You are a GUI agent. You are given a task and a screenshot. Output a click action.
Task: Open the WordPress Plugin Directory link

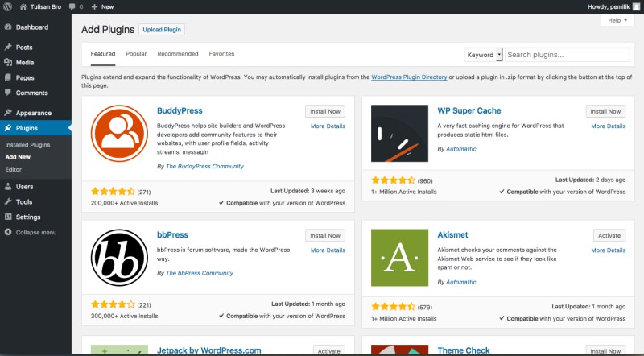pos(409,77)
